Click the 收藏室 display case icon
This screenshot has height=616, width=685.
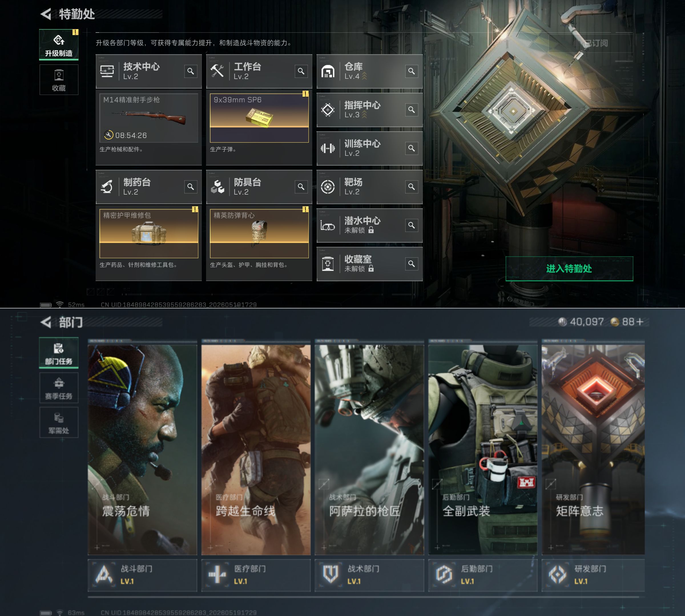328,264
